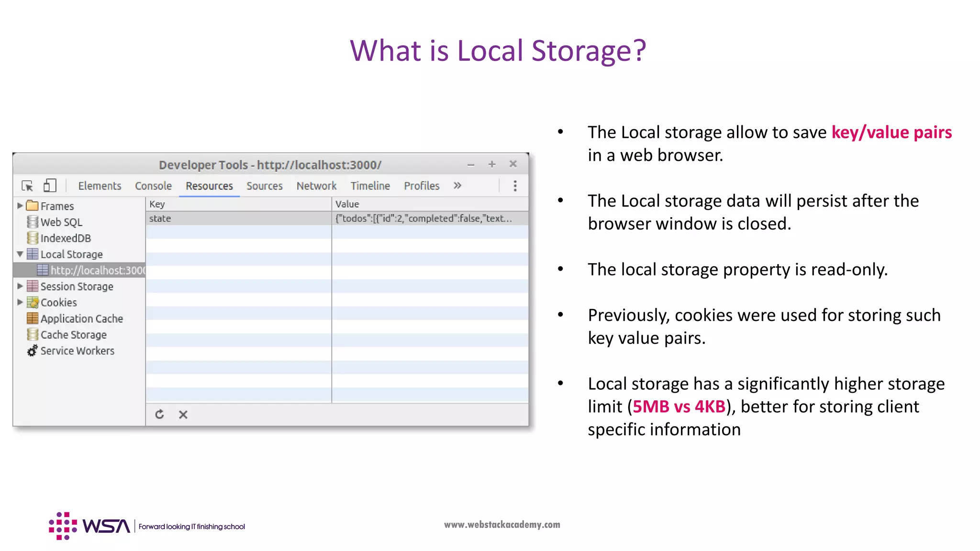Click the localhost:3000 storage table icon

pos(43,270)
